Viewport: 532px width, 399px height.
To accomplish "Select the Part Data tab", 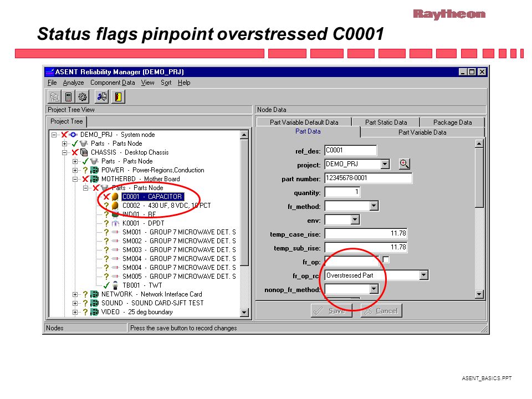I will point(308,132).
